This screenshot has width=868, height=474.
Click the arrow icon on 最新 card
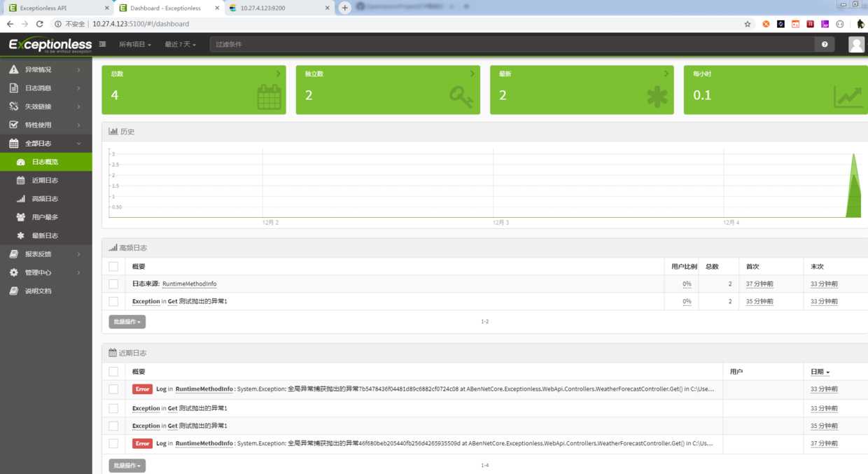click(666, 73)
